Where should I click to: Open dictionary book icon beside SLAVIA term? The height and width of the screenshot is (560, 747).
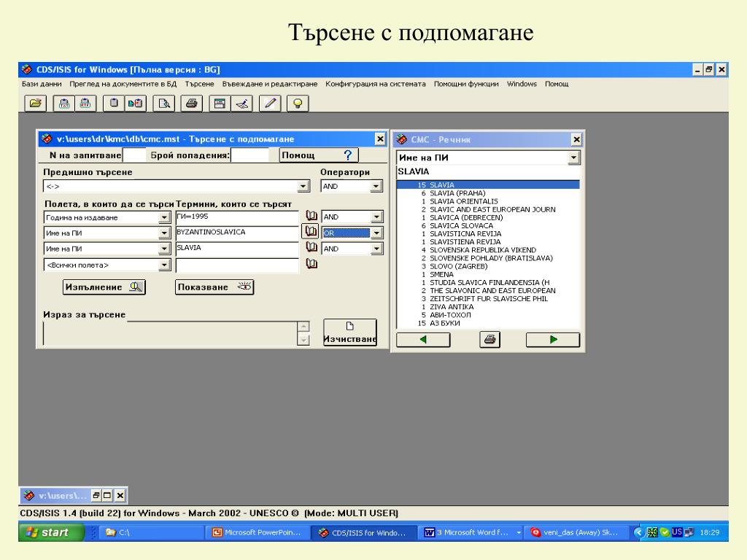click(x=311, y=247)
